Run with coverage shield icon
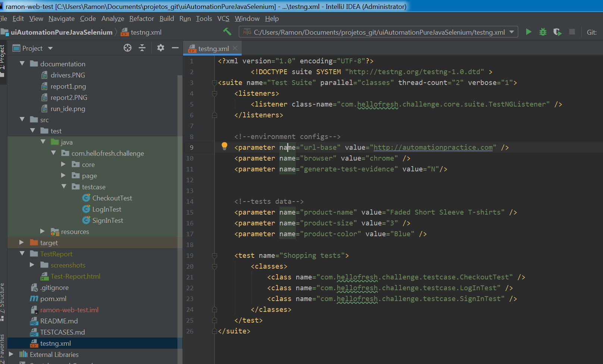The width and height of the screenshot is (603, 364). tap(558, 32)
